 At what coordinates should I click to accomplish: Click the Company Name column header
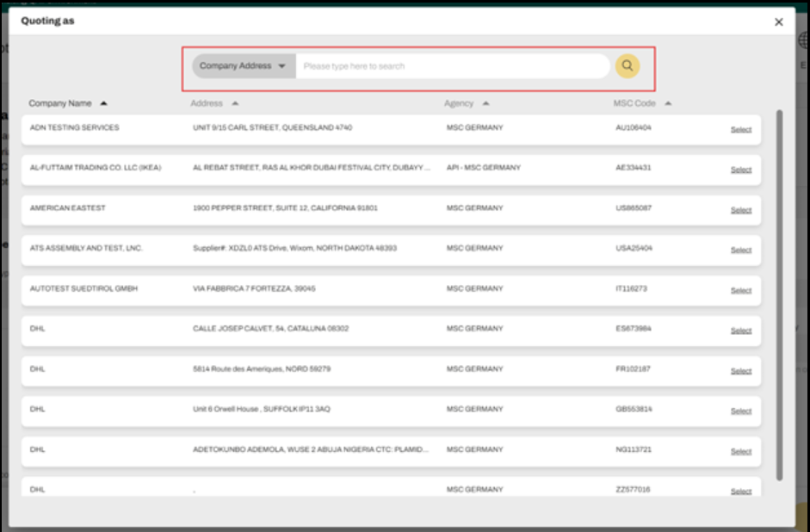60,103
